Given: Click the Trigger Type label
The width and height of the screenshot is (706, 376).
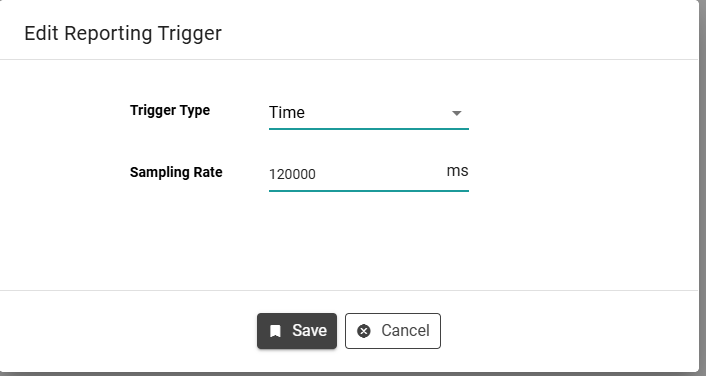Looking at the screenshot, I should tap(170, 110).
